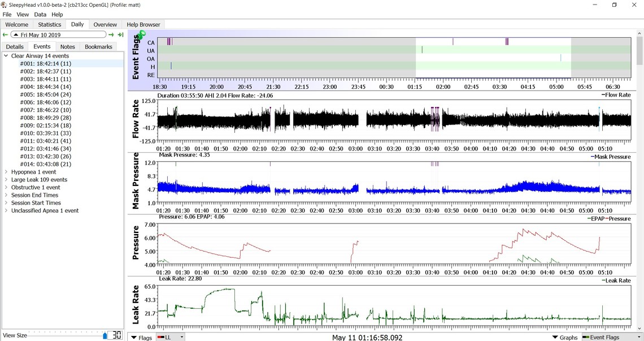This screenshot has height=341, width=644.
Task: Open the LL flags dropdown
Action: pyautogui.click(x=171, y=337)
